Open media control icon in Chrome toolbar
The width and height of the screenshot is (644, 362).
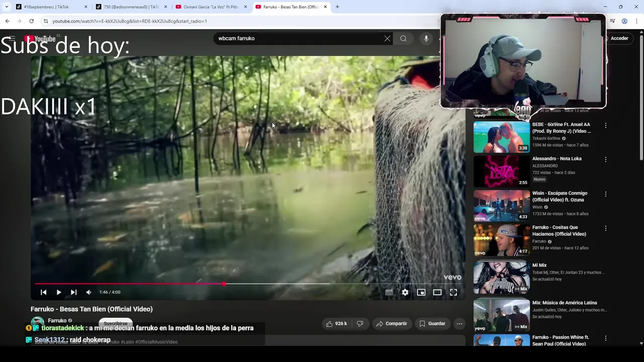point(612,21)
